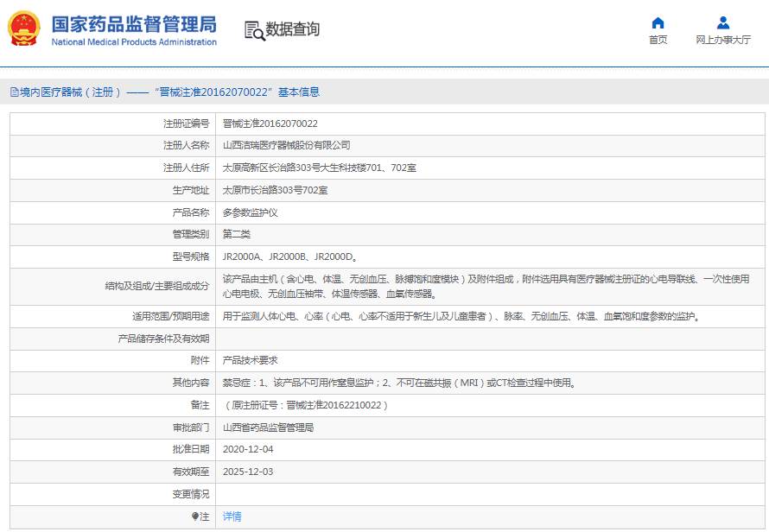Click 国家药品监督管理局 title text
The height and width of the screenshot is (532, 769).
(x=134, y=23)
